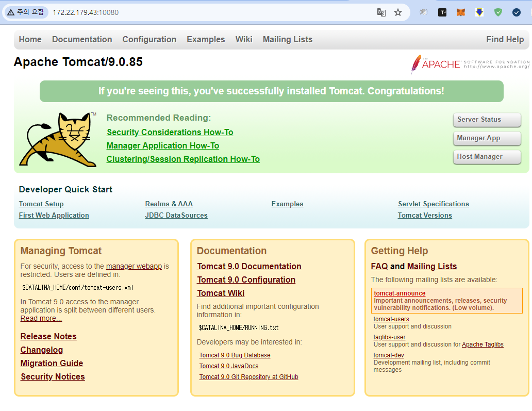Viewport: 532px width, 411px height.
Task: Open the Examples quick start link
Action: (287, 204)
